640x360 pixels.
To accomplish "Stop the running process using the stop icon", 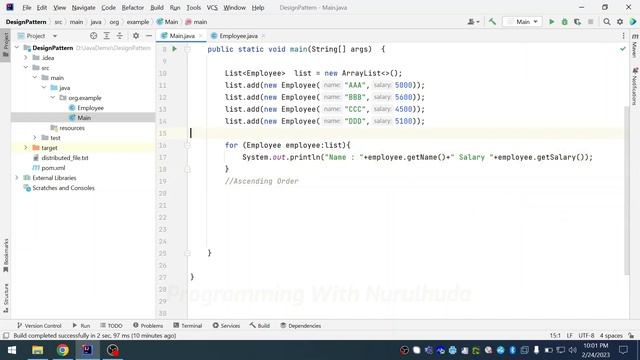I will tap(590, 22).
